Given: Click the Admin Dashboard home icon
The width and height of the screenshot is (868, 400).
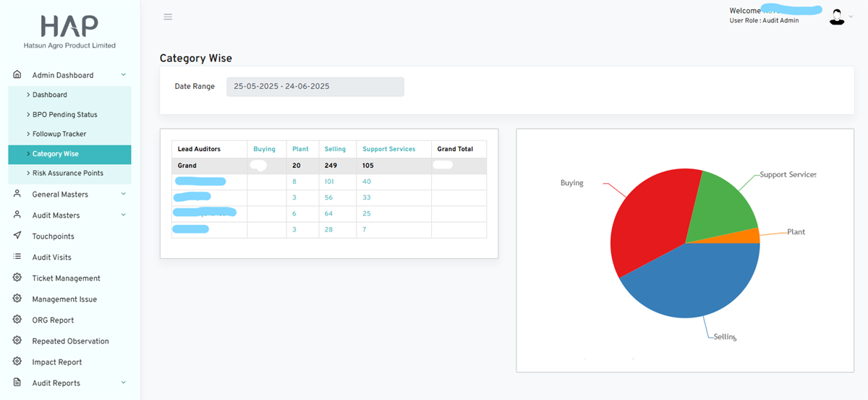Looking at the screenshot, I should tap(17, 75).
